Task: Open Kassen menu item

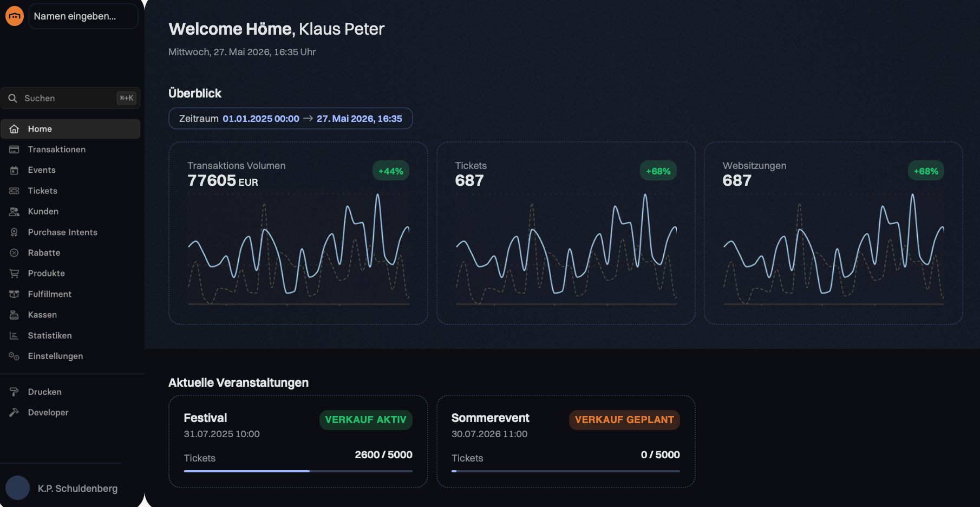Action: click(x=70, y=315)
